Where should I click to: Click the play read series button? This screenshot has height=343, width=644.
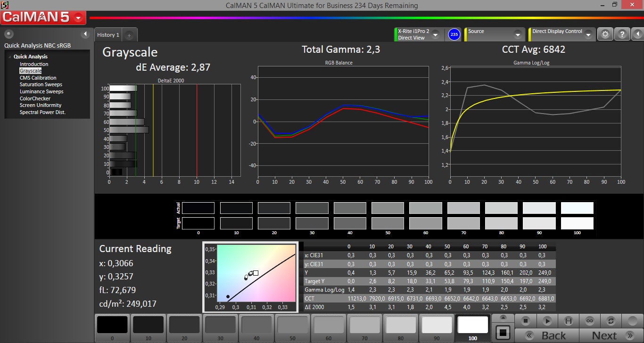547,320
